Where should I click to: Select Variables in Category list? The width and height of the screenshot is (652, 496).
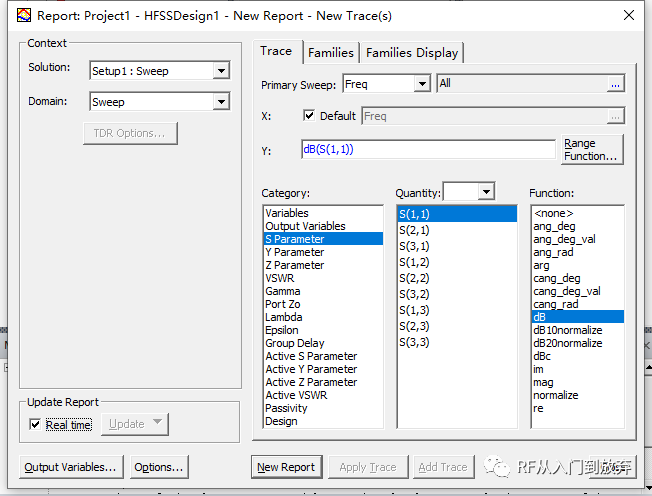point(324,213)
